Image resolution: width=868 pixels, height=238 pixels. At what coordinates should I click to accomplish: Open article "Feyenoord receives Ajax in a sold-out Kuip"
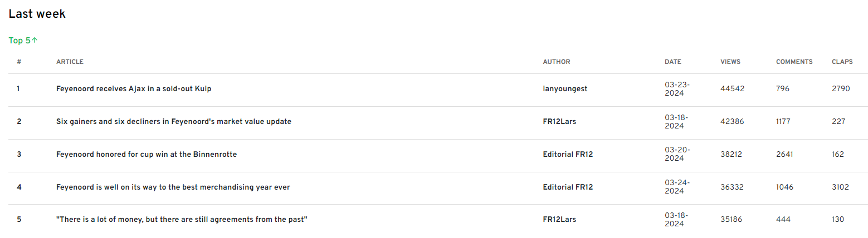(134, 89)
